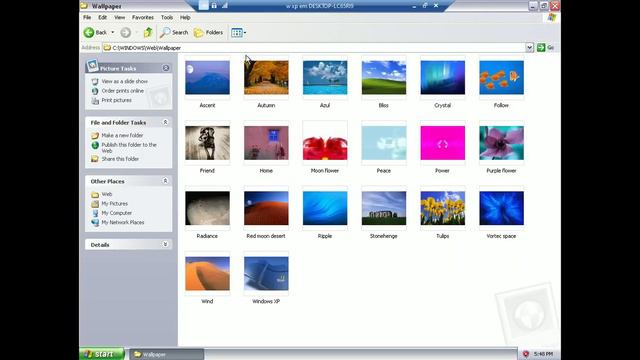Screen dimensions: 640x360
Task: Go back with the Back arrow
Action: tap(95, 32)
